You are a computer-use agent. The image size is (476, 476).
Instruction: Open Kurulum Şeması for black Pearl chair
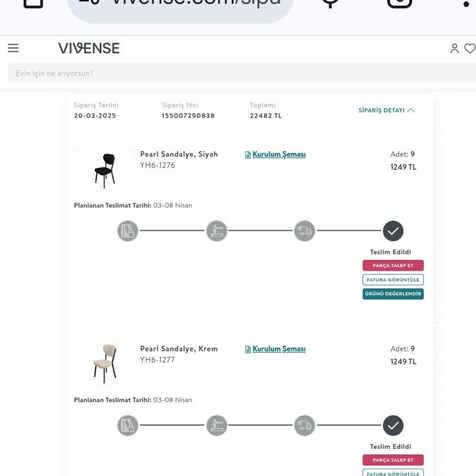(278, 154)
